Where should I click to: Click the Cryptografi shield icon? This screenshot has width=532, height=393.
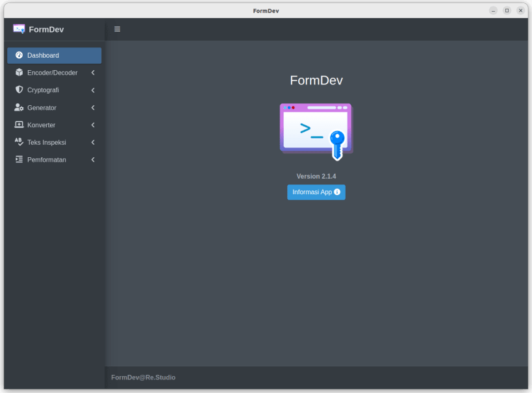pyautogui.click(x=19, y=90)
